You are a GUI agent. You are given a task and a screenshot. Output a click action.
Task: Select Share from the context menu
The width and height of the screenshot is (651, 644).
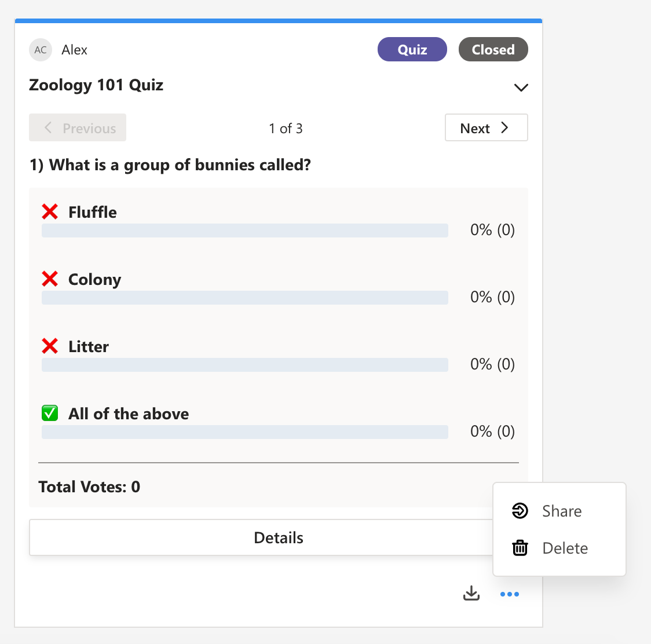562,511
